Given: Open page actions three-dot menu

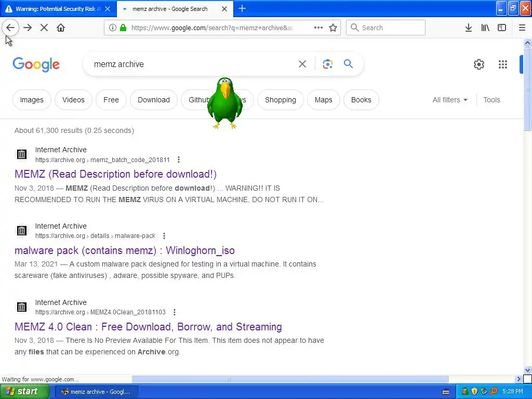Looking at the screenshot, I should 318,28.
